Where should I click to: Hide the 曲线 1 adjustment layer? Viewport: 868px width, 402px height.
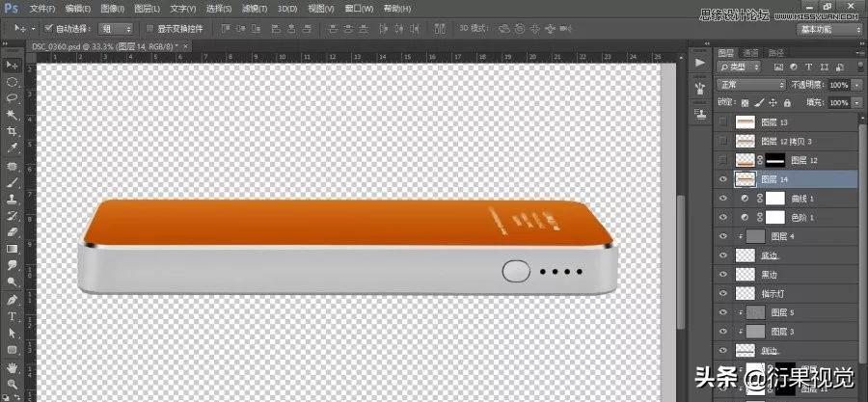coord(722,199)
